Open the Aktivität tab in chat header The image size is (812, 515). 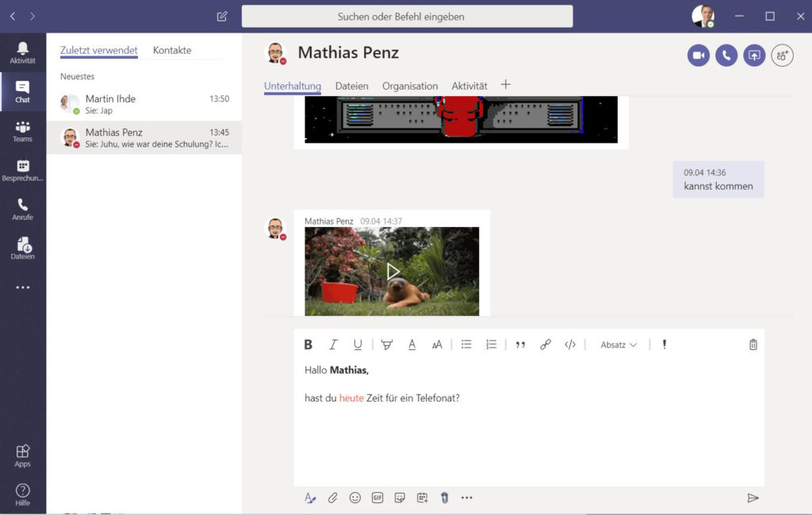[x=469, y=86]
